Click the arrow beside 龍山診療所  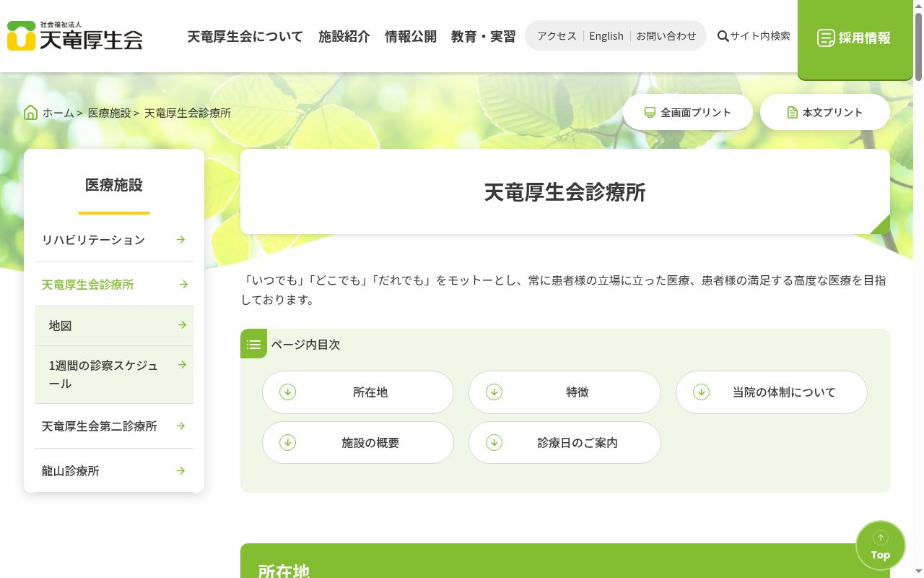pos(181,470)
